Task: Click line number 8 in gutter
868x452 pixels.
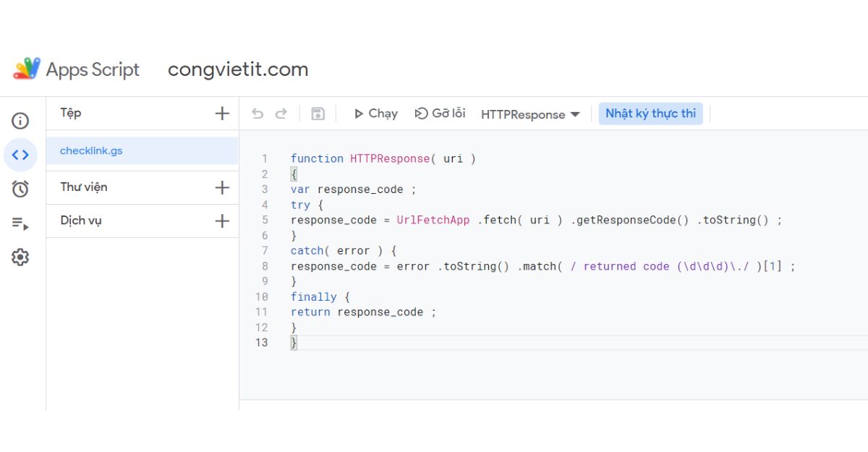Action: (265, 266)
